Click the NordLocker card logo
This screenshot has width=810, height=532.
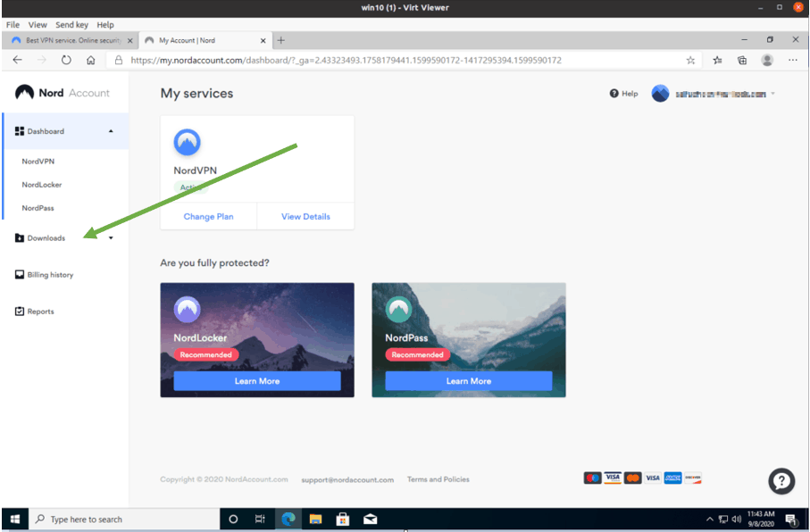[187, 310]
